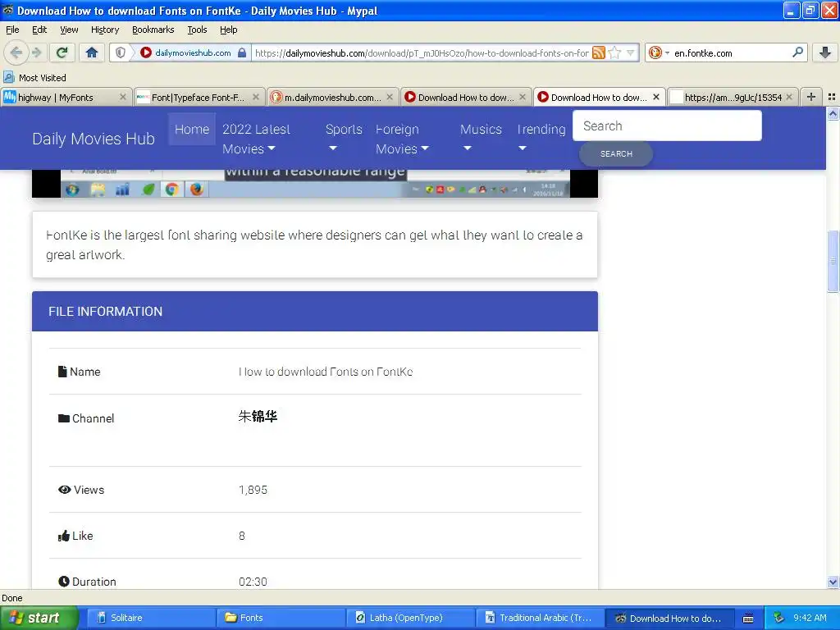
Task: Click the channel name 朱锦华
Action: (258, 416)
